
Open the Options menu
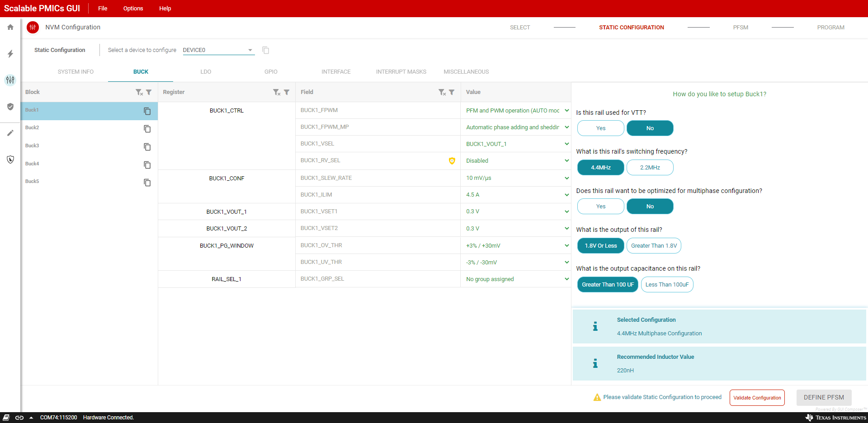133,9
